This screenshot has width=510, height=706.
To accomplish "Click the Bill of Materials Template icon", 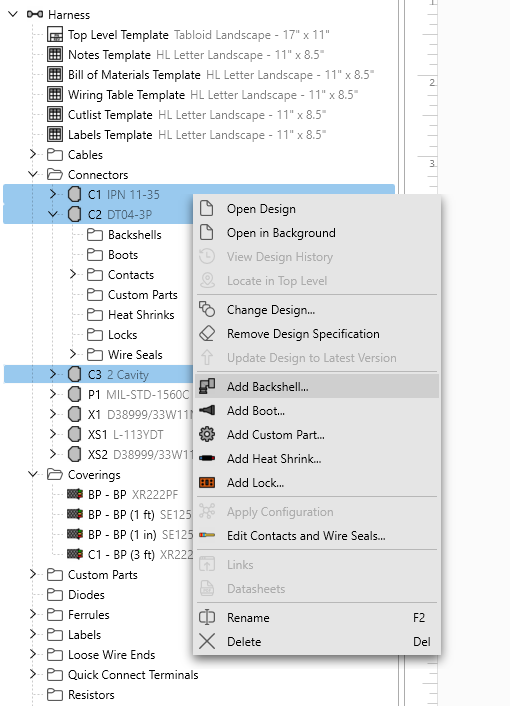I will 55,74.
